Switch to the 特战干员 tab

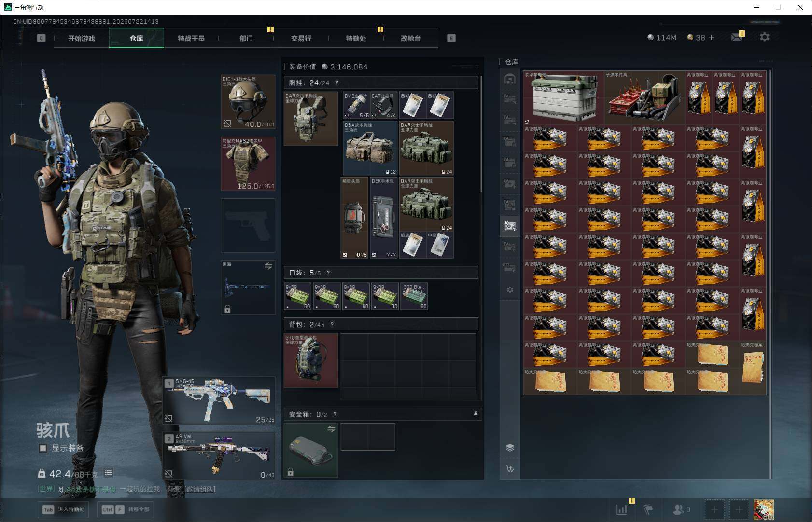(x=191, y=38)
